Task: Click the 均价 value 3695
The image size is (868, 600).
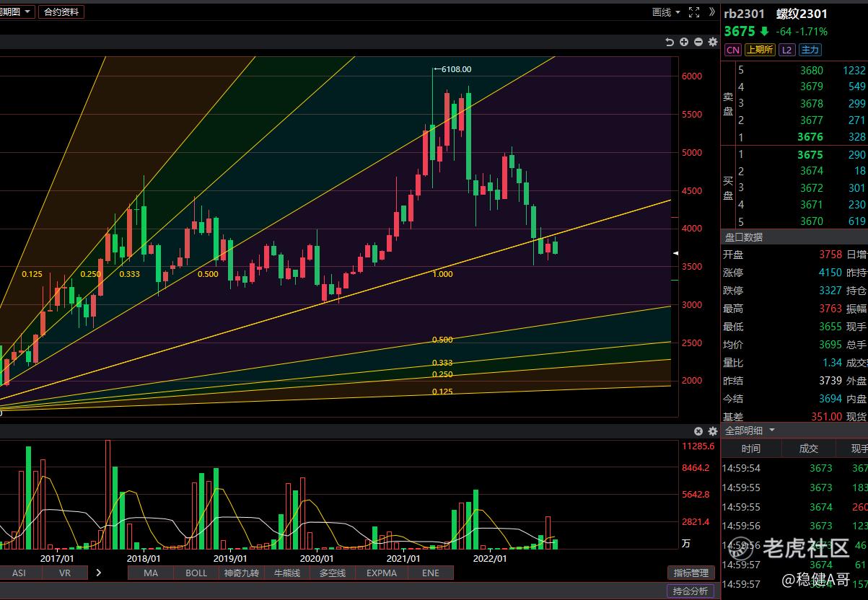Action: click(830, 345)
